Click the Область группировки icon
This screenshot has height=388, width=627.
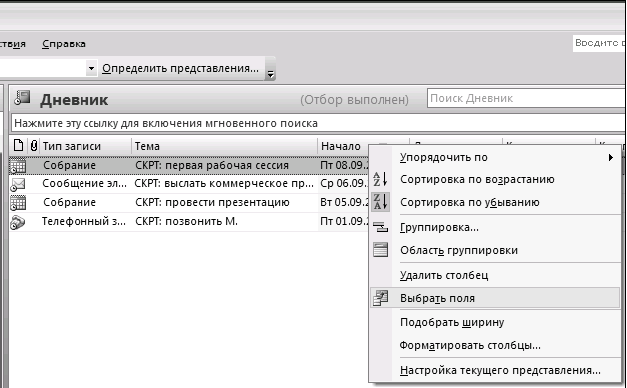[380, 250]
